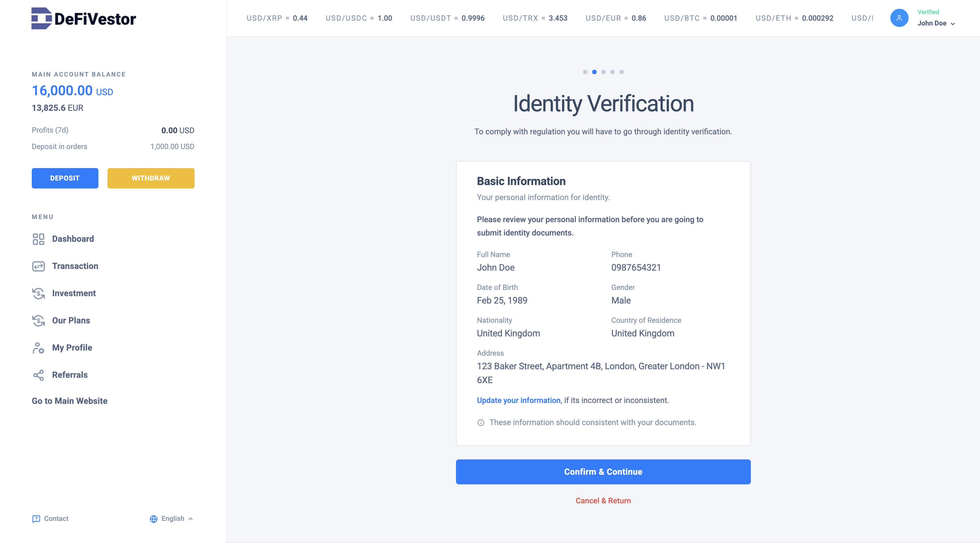Image resolution: width=980 pixels, height=543 pixels.
Task: Select the third step progress dot
Action: (x=603, y=72)
